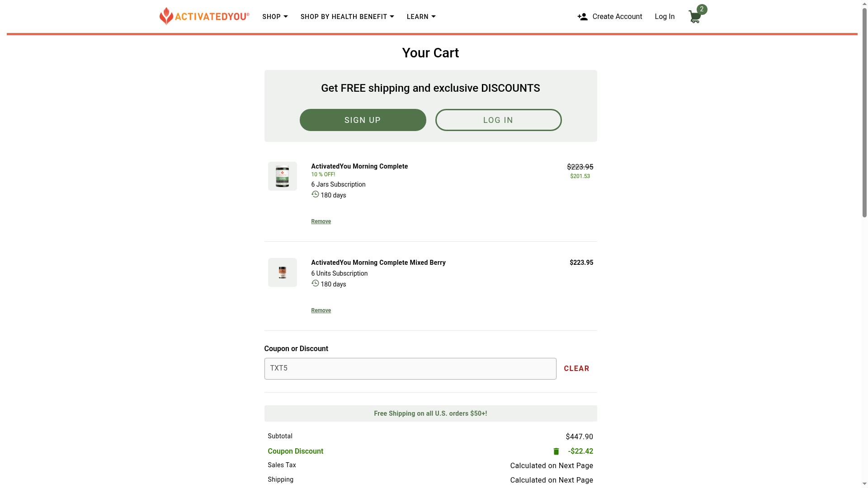The image size is (868, 488).
Task: Expand the SHOP dropdown menu
Action: point(275,17)
